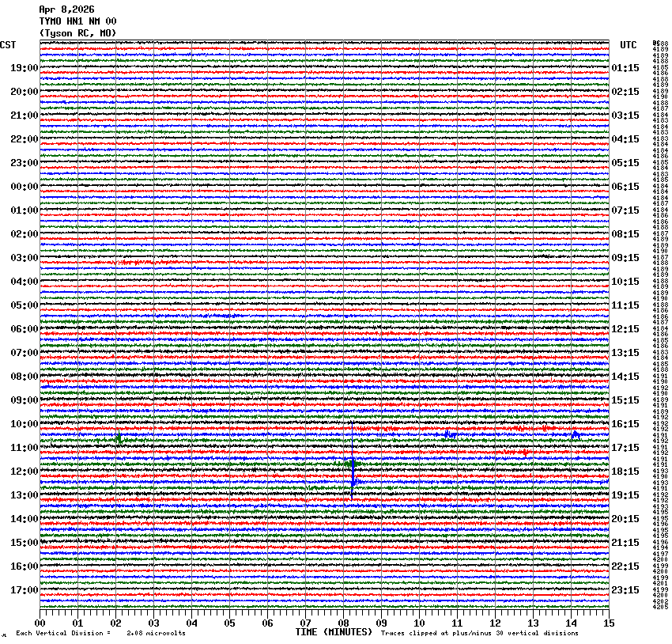Click the 15 minute tick label
This screenshot has width=672, height=644.
click(x=608, y=623)
